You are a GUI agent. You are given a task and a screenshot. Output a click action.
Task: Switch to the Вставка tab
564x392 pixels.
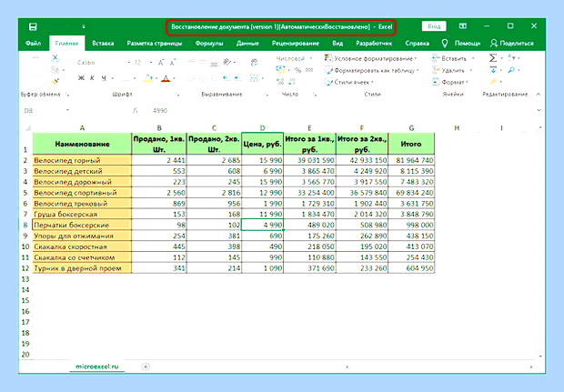(103, 43)
